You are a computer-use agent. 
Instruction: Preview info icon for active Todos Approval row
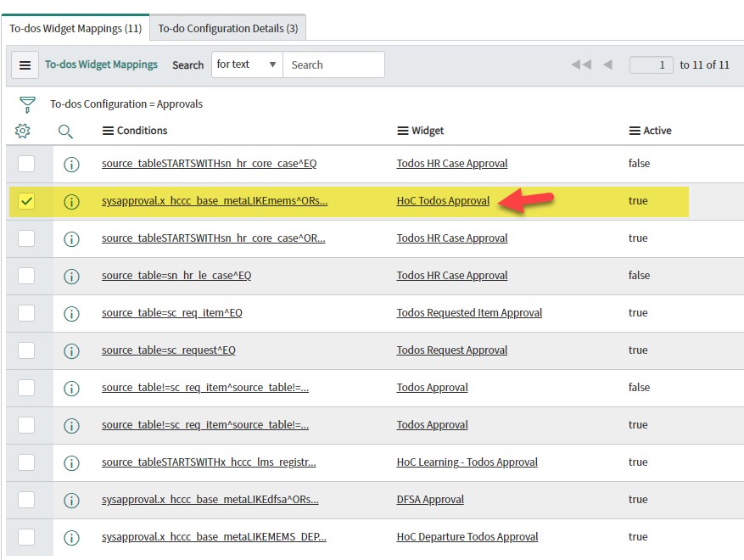tap(71, 426)
